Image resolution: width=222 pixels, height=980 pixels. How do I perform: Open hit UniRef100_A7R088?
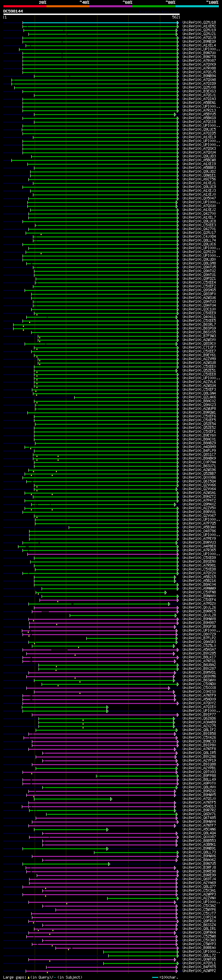199,68
